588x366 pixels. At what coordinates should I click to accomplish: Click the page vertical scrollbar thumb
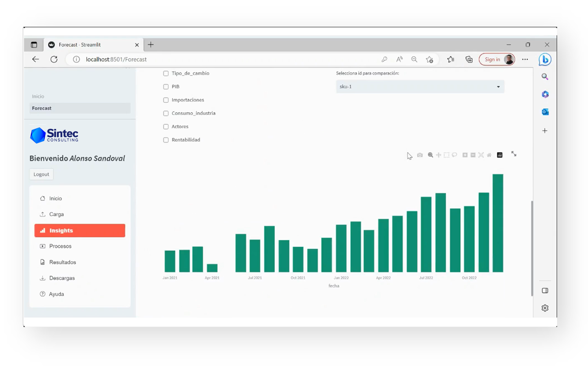click(532, 248)
